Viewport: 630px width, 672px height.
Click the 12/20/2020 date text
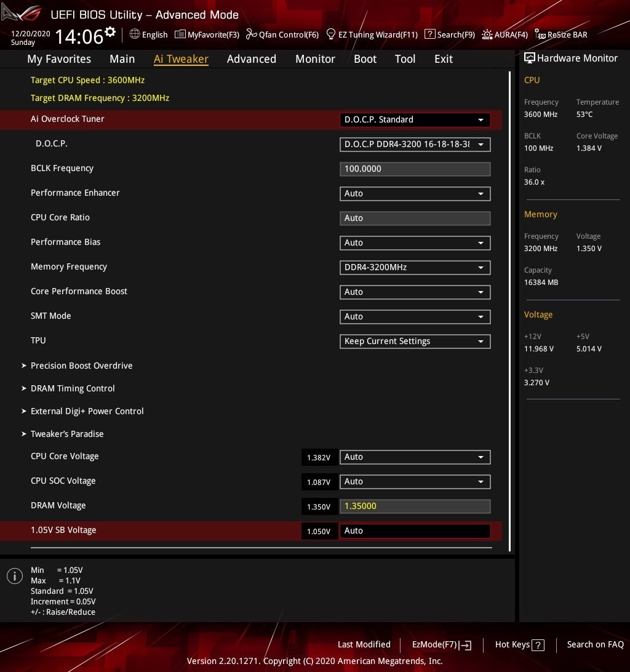30,33
